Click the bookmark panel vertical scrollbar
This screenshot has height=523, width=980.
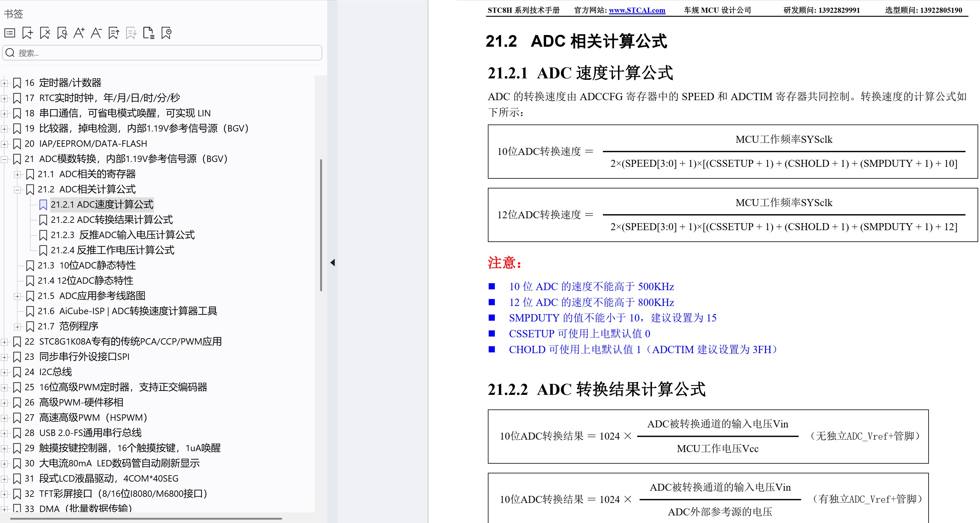[321, 225]
